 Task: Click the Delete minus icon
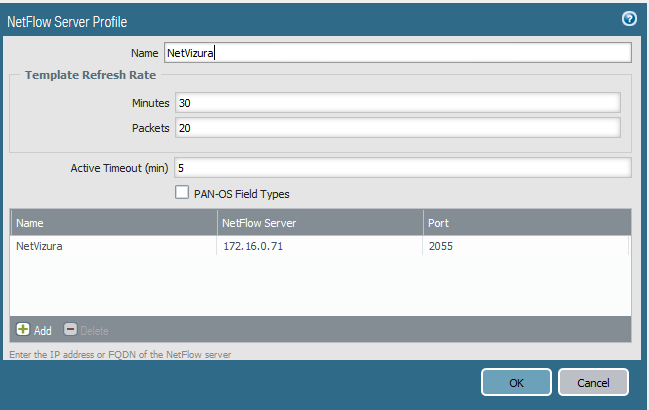click(70, 329)
